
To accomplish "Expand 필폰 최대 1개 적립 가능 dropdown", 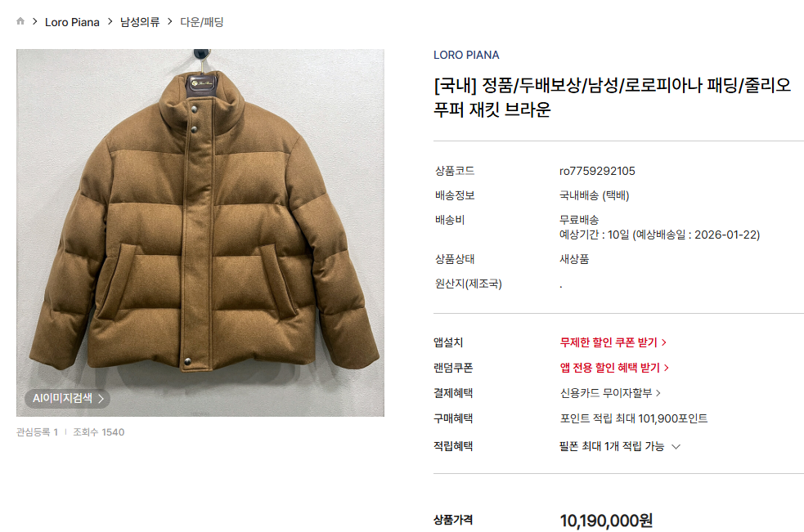I will click(x=619, y=446).
